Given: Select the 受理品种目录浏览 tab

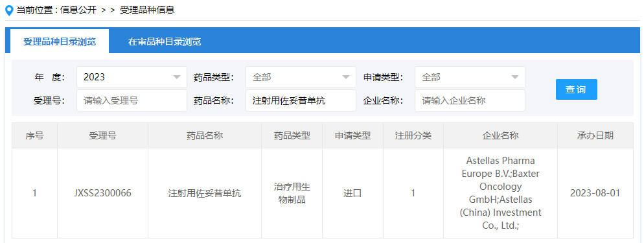Looking at the screenshot, I should 60,41.
